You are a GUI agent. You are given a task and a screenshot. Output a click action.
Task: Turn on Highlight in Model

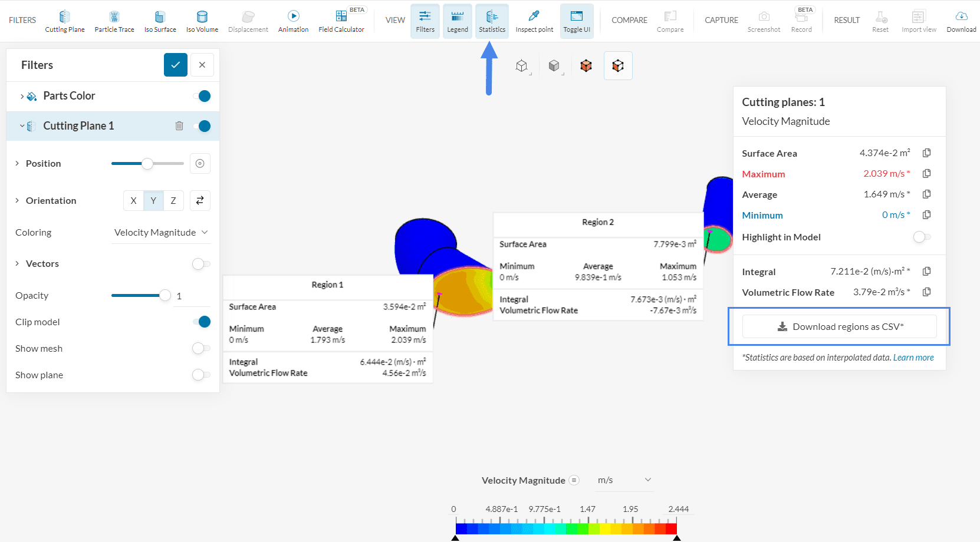pyautogui.click(x=922, y=237)
